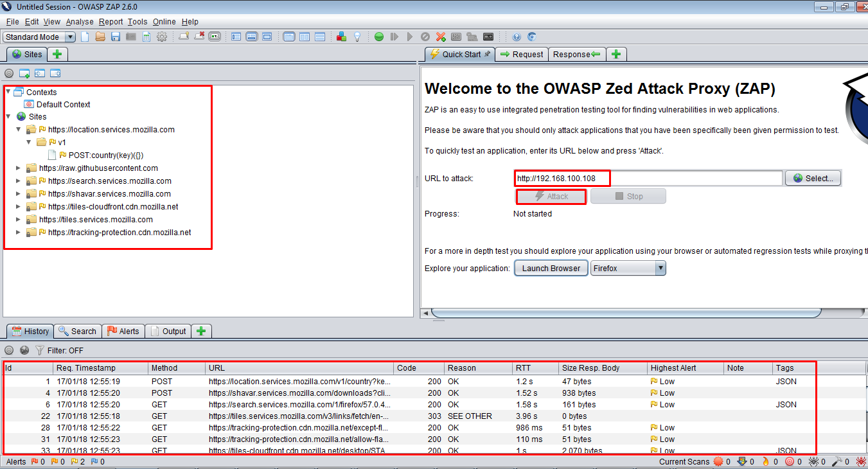
Task: Switch to the Request tab
Action: pyautogui.click(x=521, y=54)
